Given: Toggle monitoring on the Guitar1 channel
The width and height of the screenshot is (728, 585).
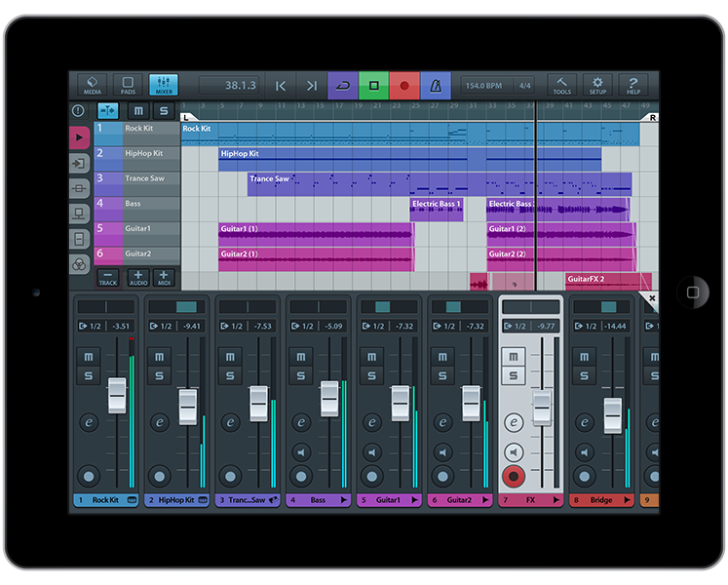Looking at the screenshot, I should click(x=372, y=452).
